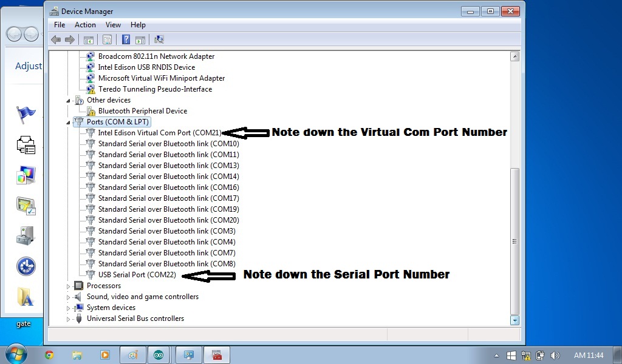Select Bluetooth link (COM3) entry
This screenshot has width=622, height=364.
167,231
